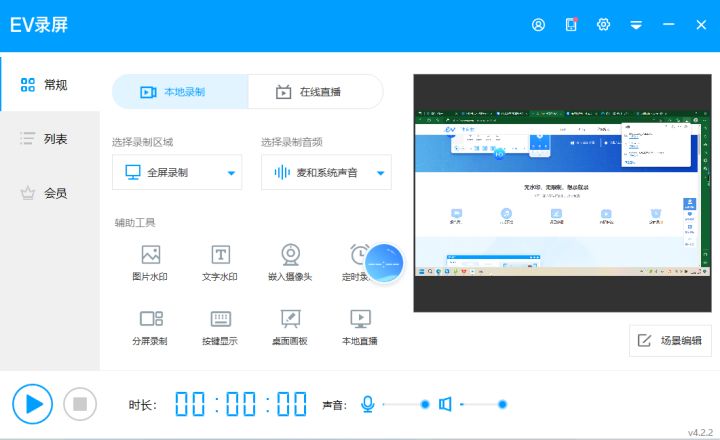720x440 pixels.
Task: Close the EV录屏 window
Action: [701, 25]
